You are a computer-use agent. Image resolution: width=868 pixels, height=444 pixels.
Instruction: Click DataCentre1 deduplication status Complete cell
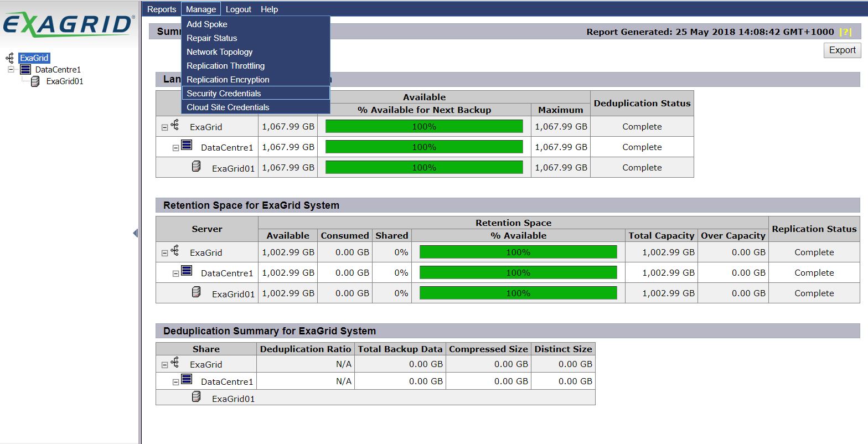(x=642, y=147)
